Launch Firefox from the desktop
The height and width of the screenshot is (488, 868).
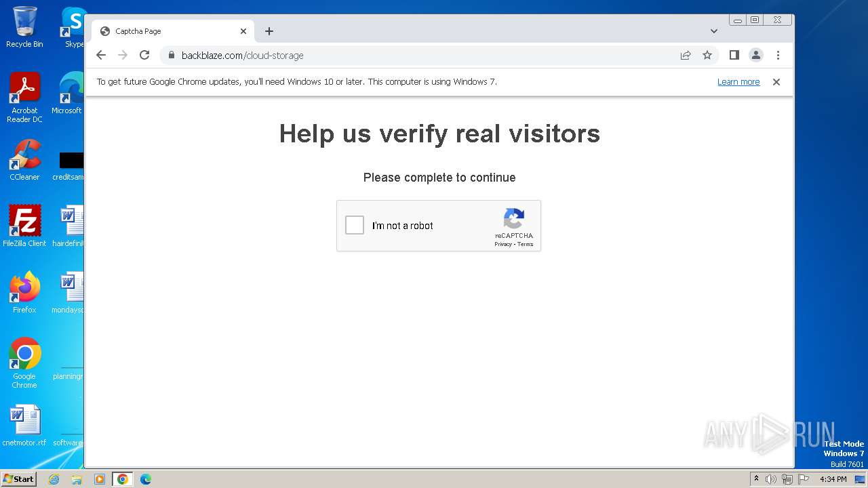[x=24, y=292]
